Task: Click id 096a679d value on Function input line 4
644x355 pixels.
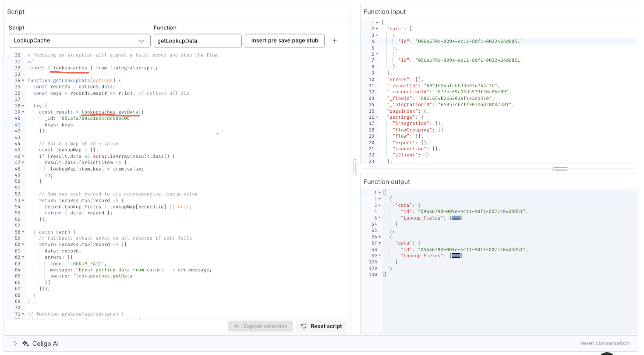Action: coord(469,42)
